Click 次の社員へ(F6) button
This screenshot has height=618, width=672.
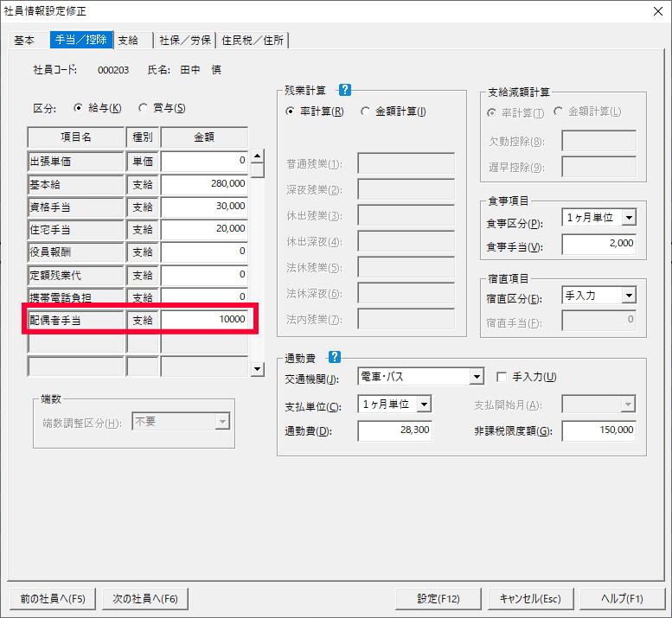(144, 598)
